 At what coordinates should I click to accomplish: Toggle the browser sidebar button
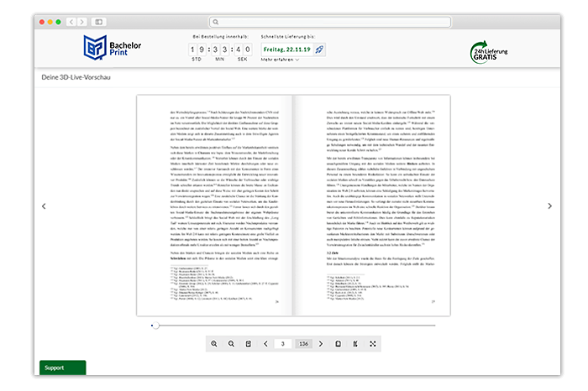coord(99,22)
